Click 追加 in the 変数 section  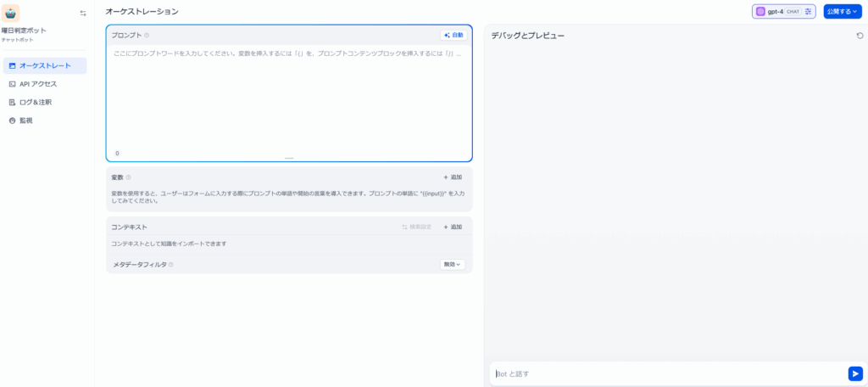pos(453,177)
